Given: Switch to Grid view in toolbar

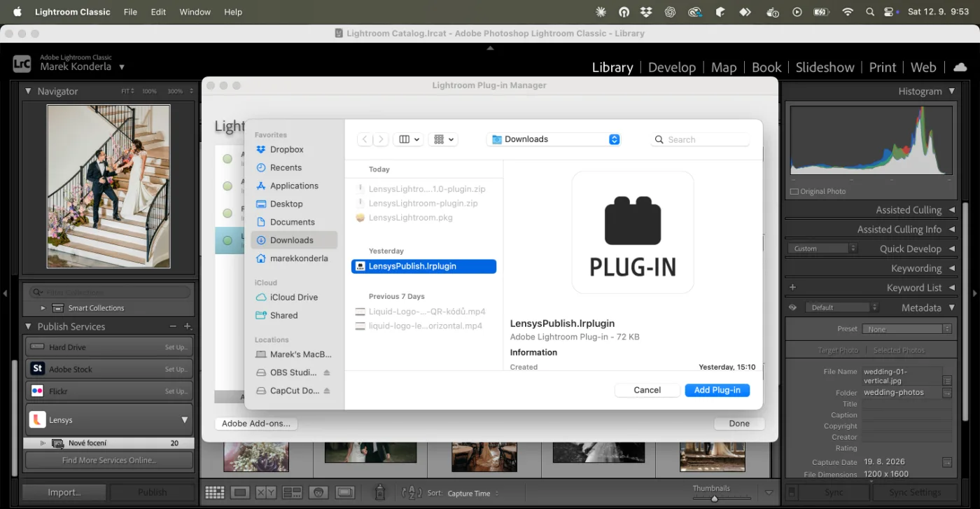Looking at the screenshot, I should point(214,493).
